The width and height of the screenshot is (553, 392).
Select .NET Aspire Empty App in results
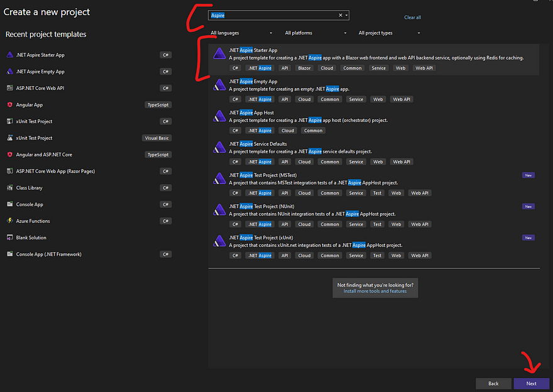click(374, 90)
